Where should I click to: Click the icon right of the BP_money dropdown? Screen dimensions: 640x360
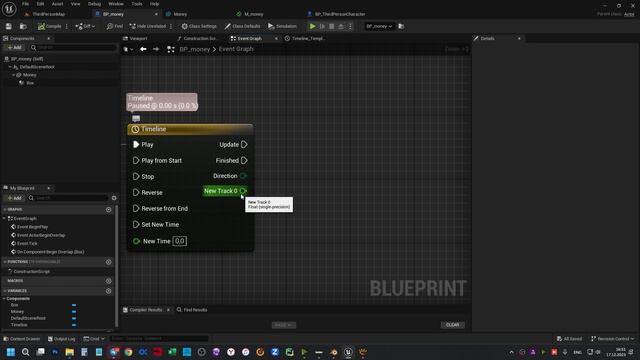(x=401, y=26)
